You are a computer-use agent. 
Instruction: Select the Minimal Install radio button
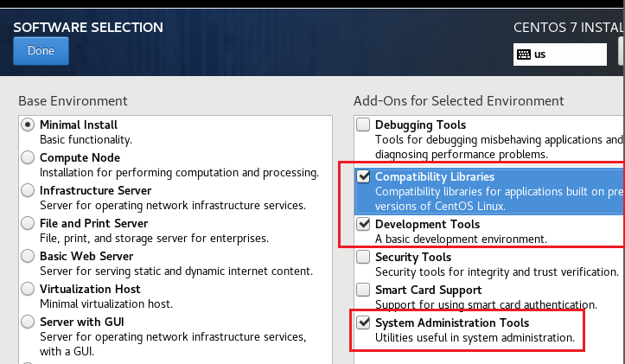[x=28, y=125]
